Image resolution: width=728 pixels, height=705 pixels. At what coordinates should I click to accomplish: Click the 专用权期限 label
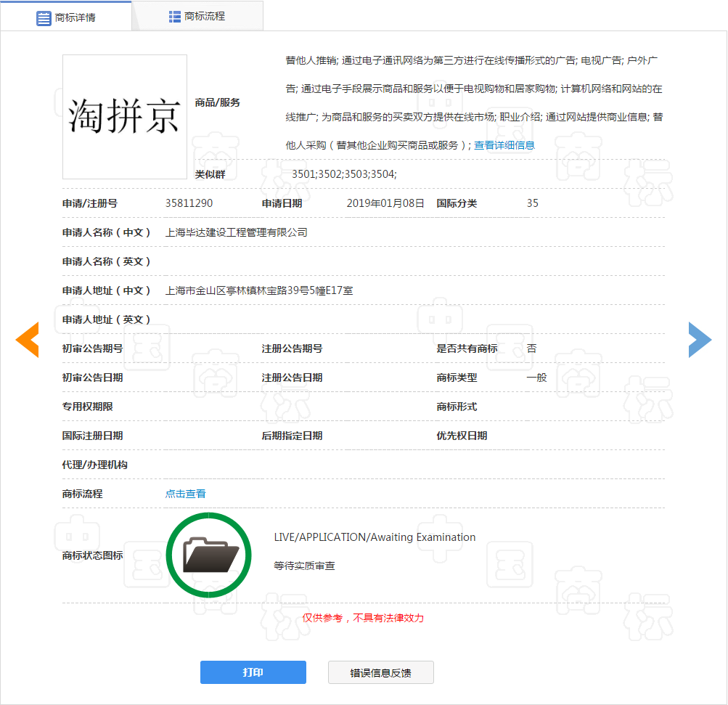[x=87, y=407]
